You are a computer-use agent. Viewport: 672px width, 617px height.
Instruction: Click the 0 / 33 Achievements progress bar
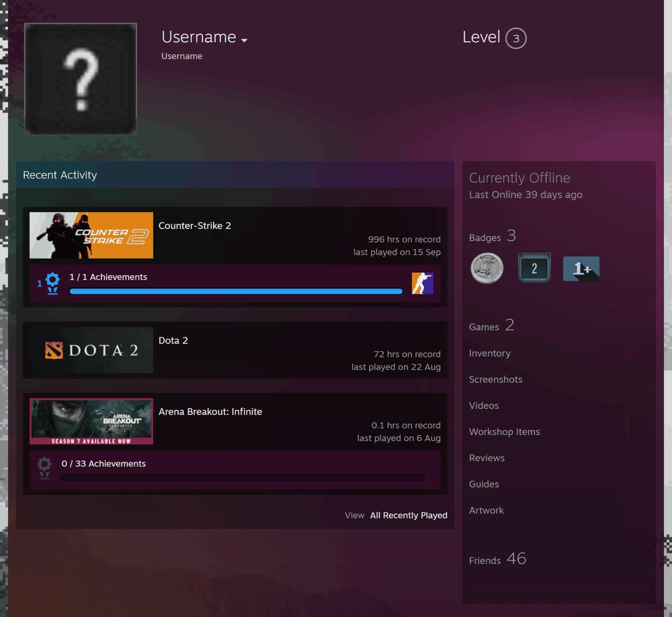click(243, 478)
